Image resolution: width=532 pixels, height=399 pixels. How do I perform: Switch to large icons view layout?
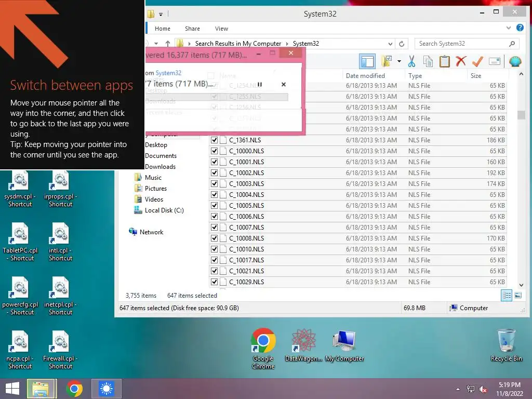518,295
